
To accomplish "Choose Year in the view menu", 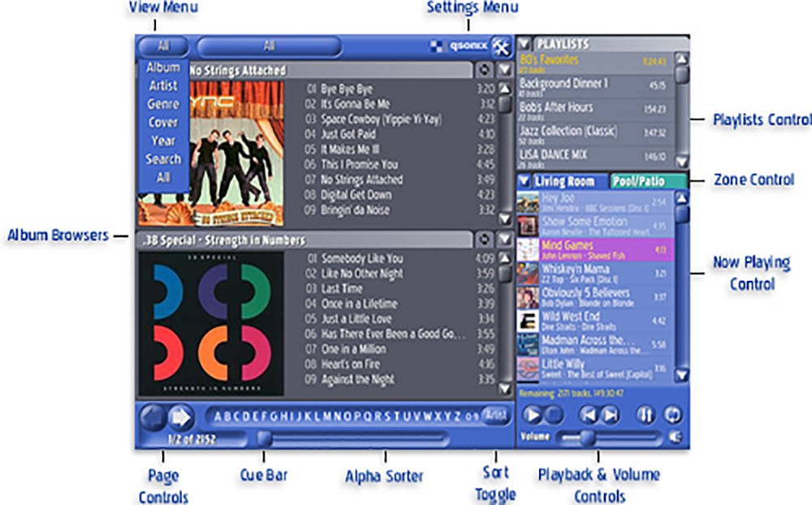I will (163, 141).
